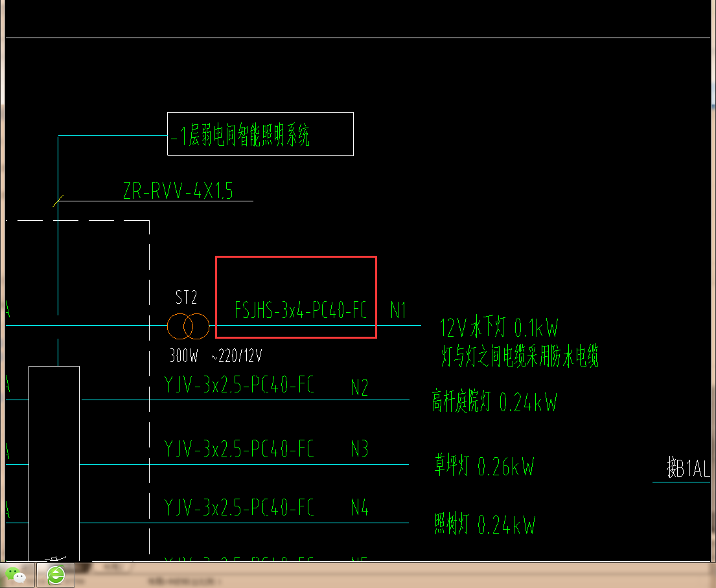The image size is (716, 588).
Task: Select the 'FSJHS-3x4-PC40-FC' cable text
Action: (301, 310)
